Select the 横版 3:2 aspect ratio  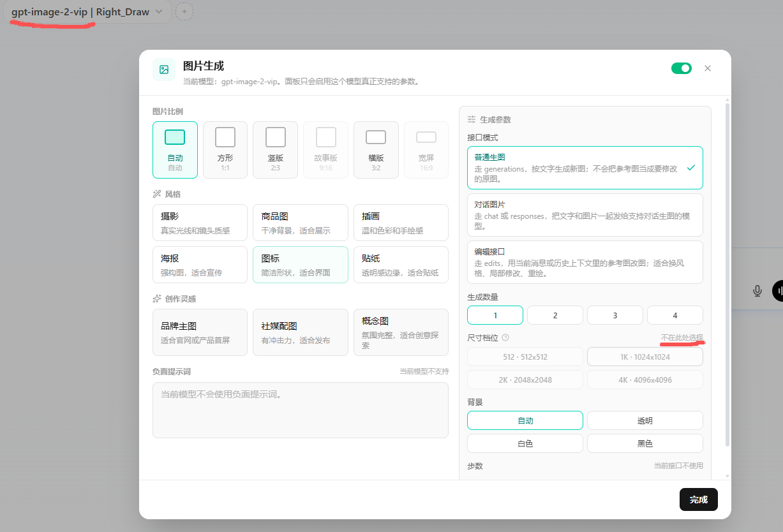(376, 150)
